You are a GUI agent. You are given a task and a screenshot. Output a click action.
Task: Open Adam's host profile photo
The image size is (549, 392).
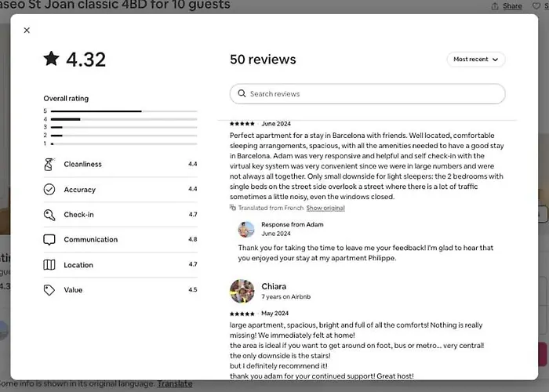(246, 230)
